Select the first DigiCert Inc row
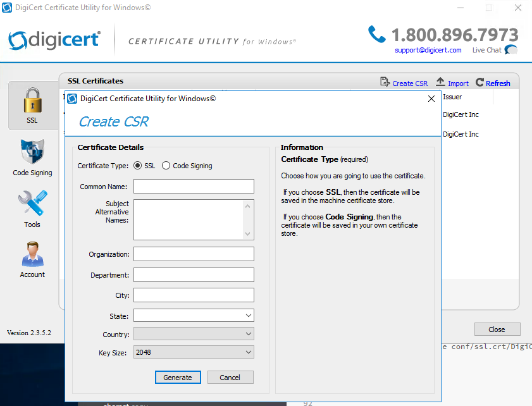This screenshot has width=532, height=406. click(x=461, y=114)
